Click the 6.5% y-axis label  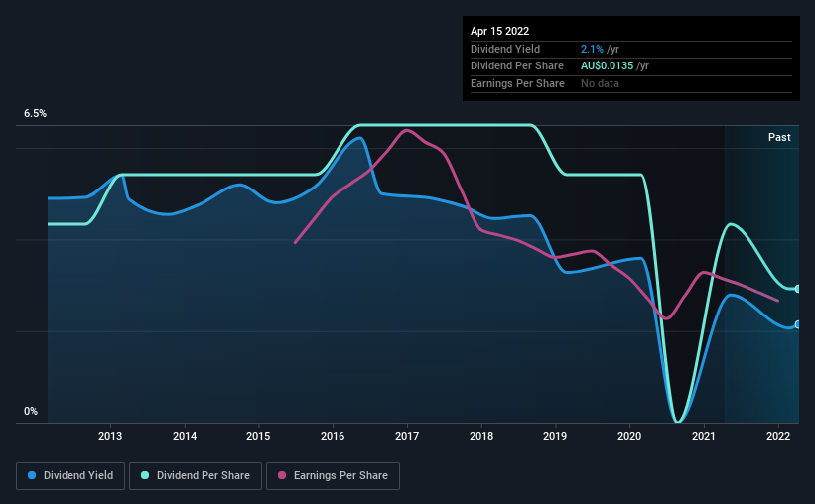pos(35,114)
